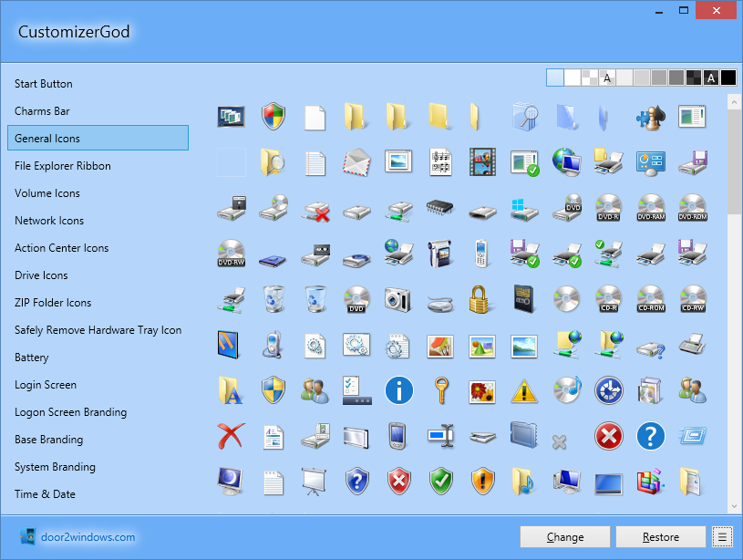
Task: Click the scrollbar up arrow
Action: tap(734, 101)
